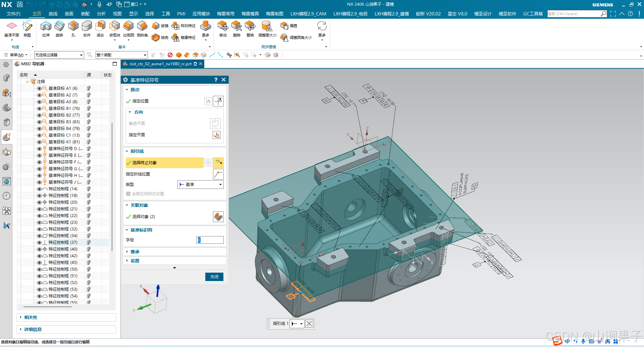Open the 文件(F) menu

pos(13,14)
